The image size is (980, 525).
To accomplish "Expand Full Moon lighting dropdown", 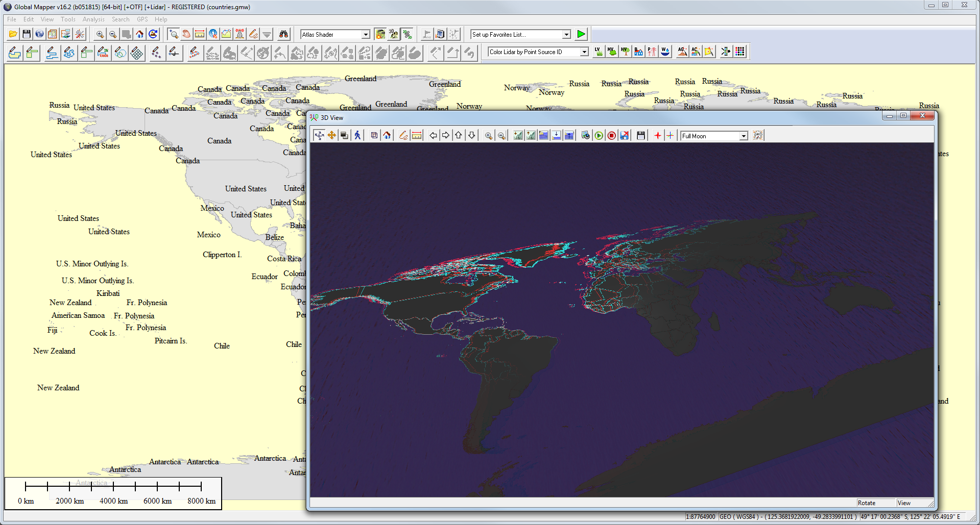I will [x=744, y=136].
